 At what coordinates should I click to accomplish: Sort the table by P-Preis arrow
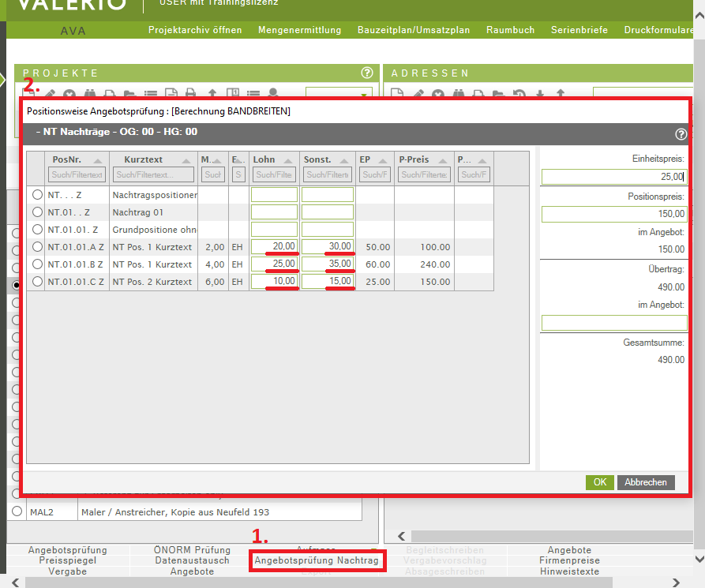click(x=442, y=159)
